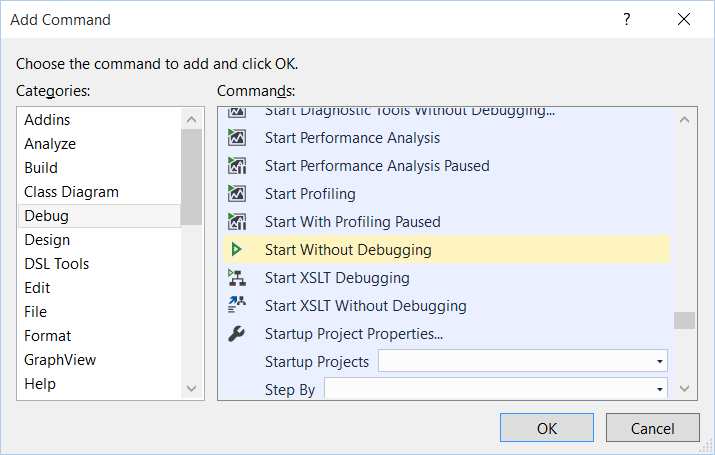Image resolution: width=715 pixels, height=455 pixels.
Task: Choose Start XSLT Without Debugging command
Action: coord(446,305)
